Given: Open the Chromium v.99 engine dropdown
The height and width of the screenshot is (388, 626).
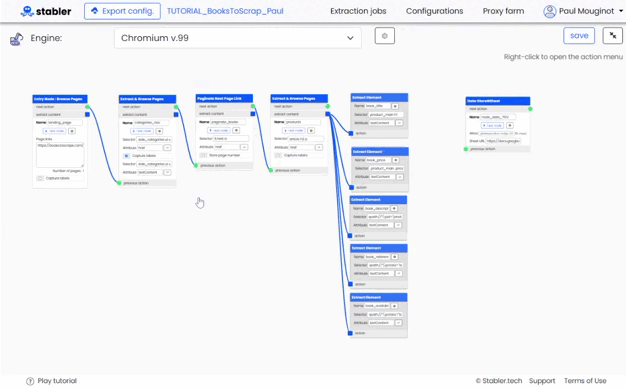Looking at the screenshot, I should click(x=238, y=38).
